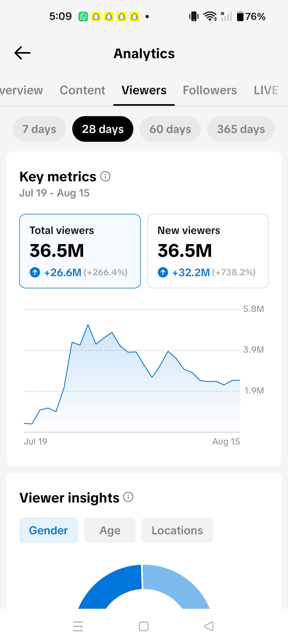
Task: Tap the Viewer insights heading
Action: (69, 498)
